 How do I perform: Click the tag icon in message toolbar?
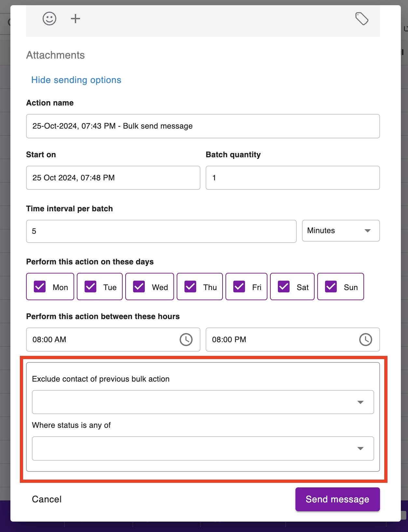[x=361, y=19]
